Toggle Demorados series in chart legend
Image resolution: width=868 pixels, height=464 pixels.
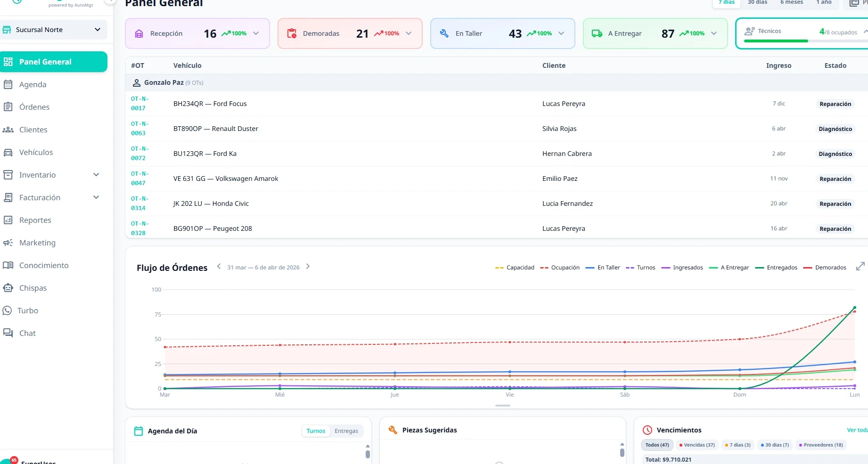point(825,268)
